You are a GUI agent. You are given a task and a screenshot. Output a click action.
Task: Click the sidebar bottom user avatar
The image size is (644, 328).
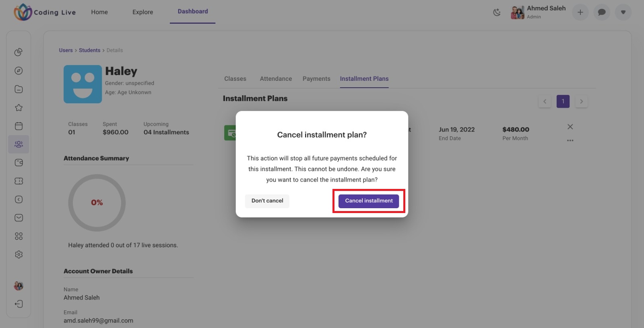tap(19, 286)
